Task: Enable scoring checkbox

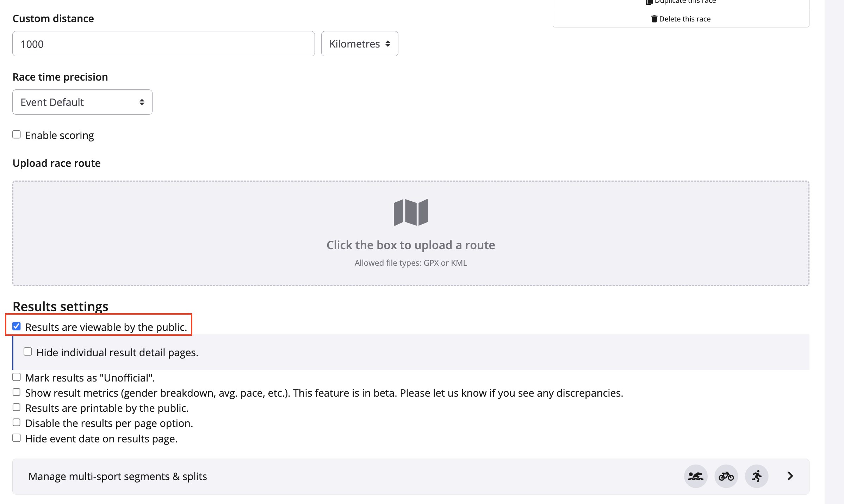Action: (17, 135)
